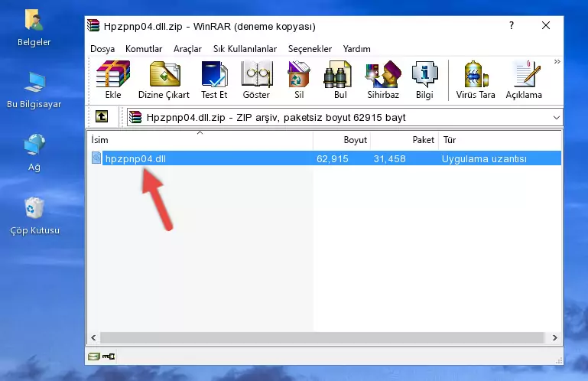588x381 pixels.
Task: Expand hidden toolbar items chevron
Action: (x=557, y=61)
